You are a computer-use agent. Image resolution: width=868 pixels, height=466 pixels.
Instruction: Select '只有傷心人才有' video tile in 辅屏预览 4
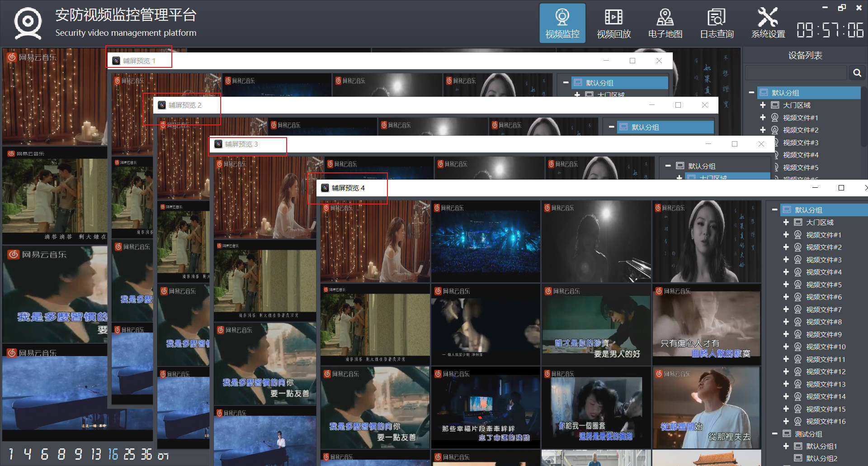pos(707,325)
